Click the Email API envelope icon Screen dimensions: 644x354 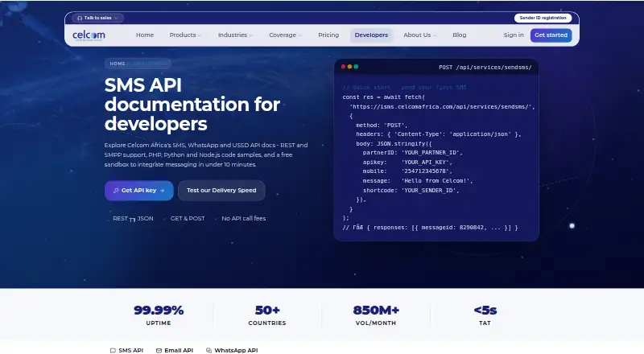[x=159, y=350]
